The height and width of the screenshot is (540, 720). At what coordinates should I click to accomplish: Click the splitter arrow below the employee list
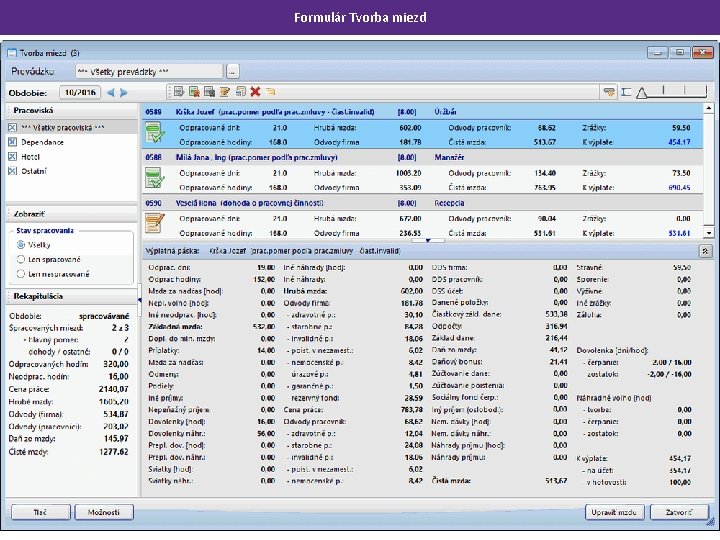[x=428, y=240]
